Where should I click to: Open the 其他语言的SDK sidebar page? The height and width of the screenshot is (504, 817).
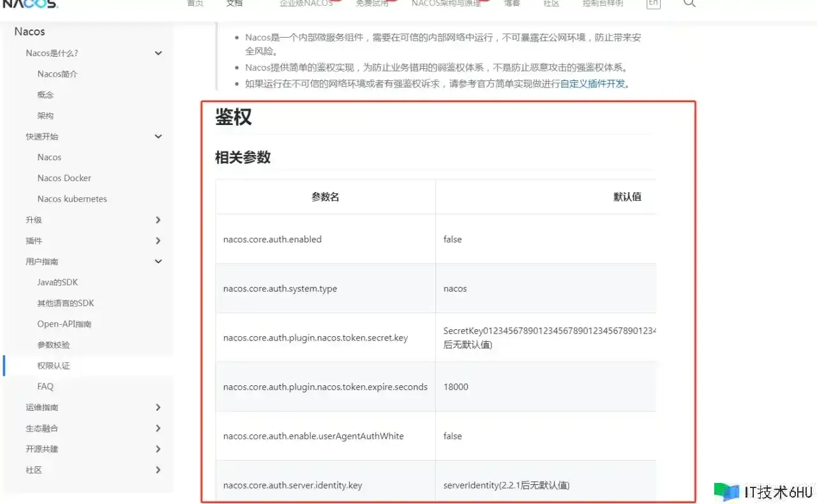click(x=66, y=303)
